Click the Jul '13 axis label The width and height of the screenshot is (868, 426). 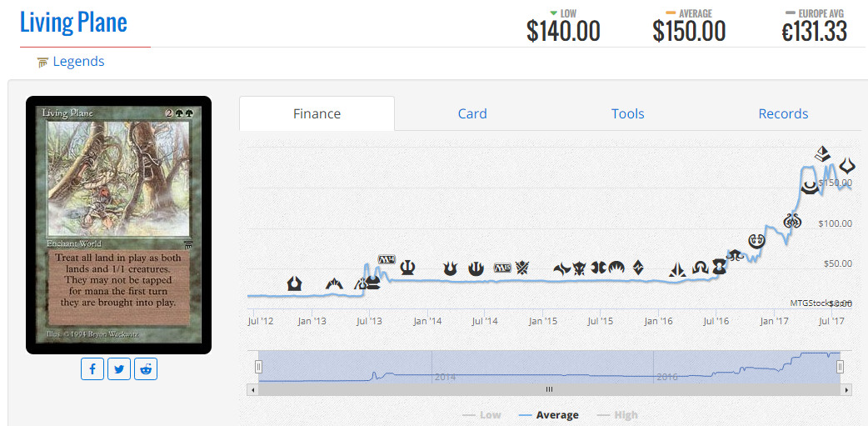point(369,321)
